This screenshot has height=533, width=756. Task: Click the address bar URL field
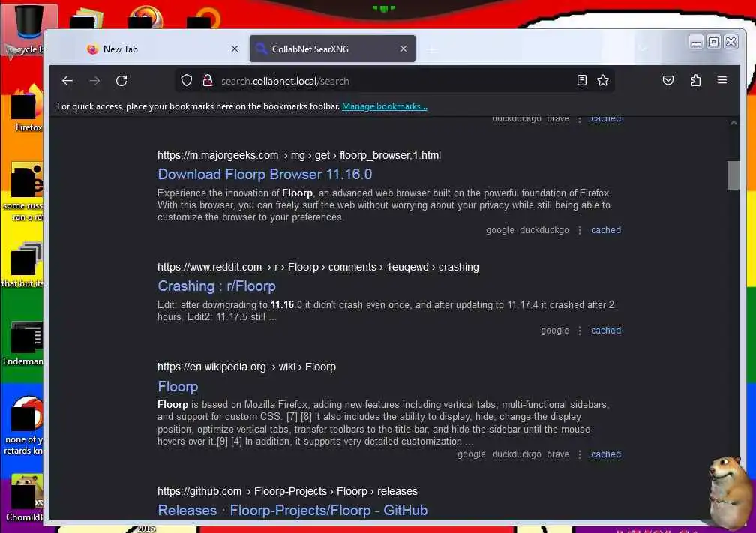click(x=394, y=81)
